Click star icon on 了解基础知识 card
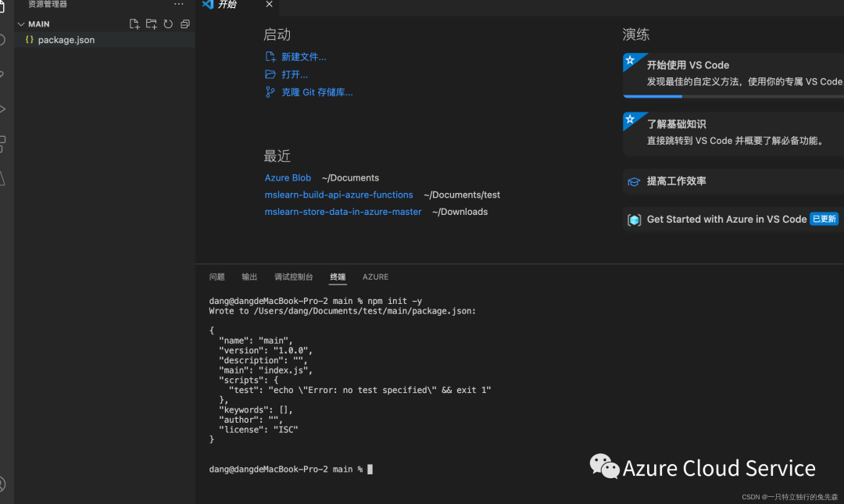 click(630, 119)
